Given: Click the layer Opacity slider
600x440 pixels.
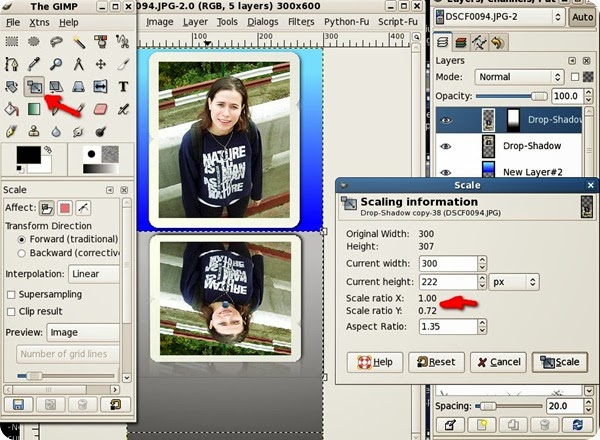Looking at the screenshot, I should 512,96.
